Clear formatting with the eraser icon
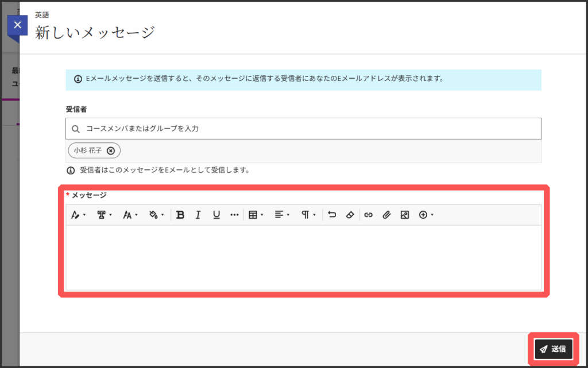 pos(350,215)
